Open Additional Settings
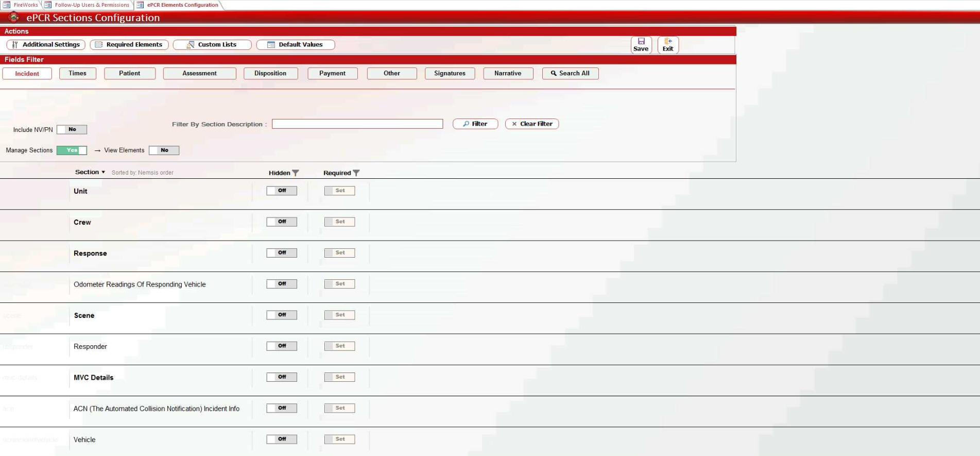Viewport: 980px width, 456px height. point(45,45)
